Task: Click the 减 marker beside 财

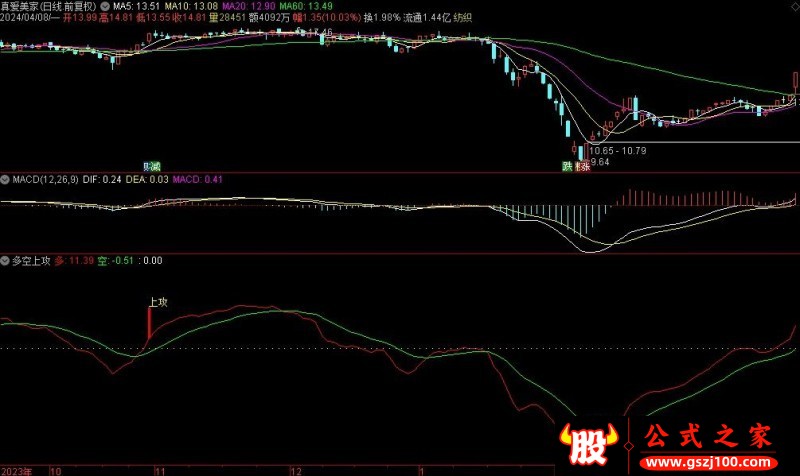Action: 156,166
